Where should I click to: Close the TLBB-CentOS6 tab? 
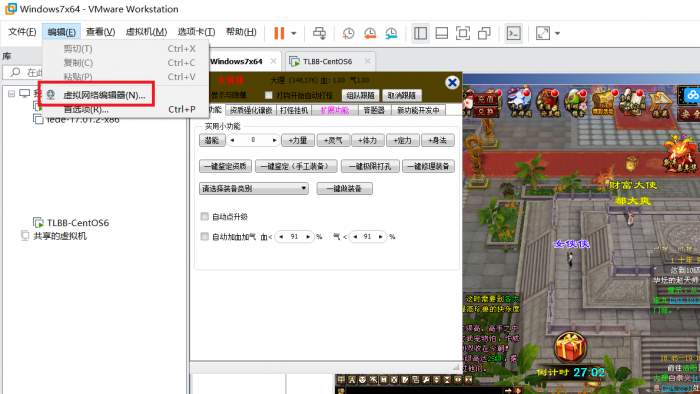367,61
